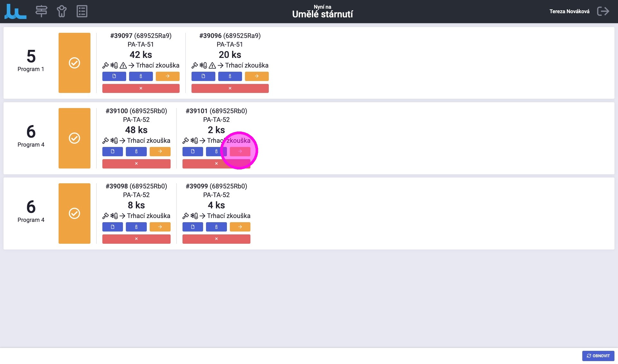Cancel order #39097 with red X bar
This screenshot has width=618, height=364.
tap(141, 88)
